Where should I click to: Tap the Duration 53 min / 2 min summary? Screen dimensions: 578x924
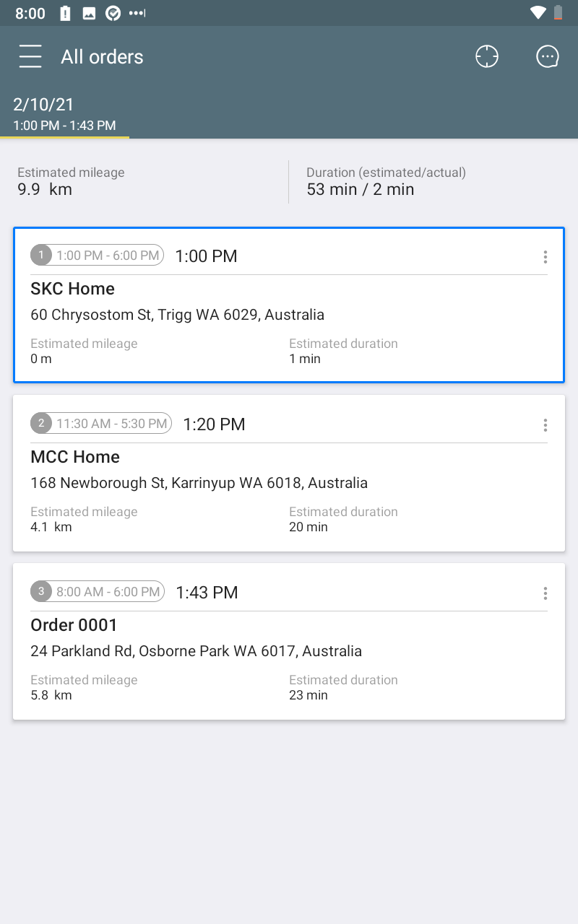click(386, 182)
